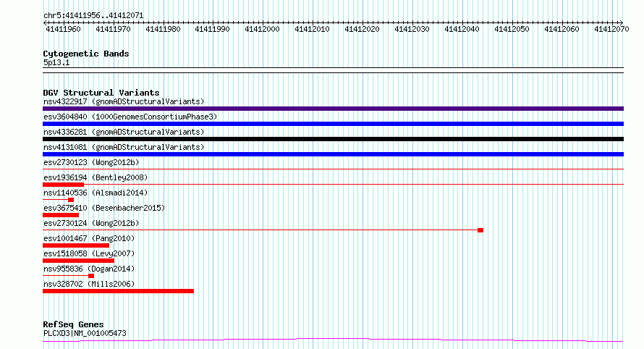Click ruler coordinate 41411960

tap(63, 29)
